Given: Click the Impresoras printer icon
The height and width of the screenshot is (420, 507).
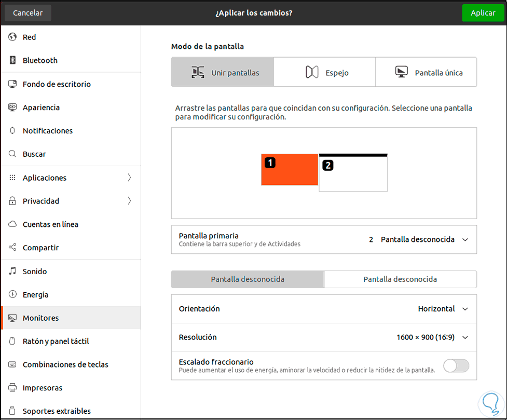Looking at the screenshot, I should (x=12, y=388).
